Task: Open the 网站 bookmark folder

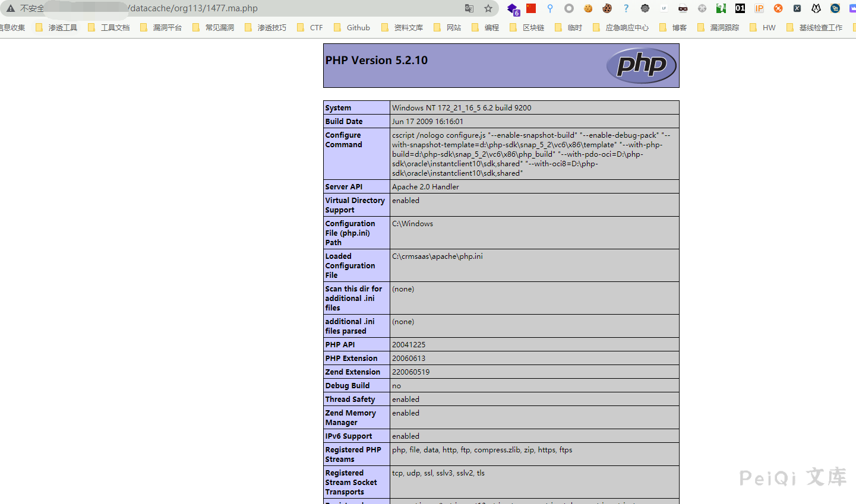Action: 447,27
